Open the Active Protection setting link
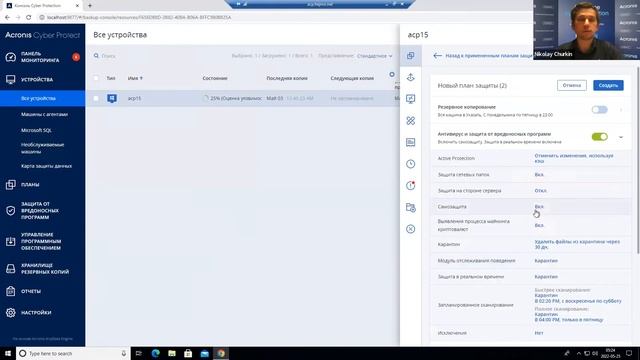 tap(574, 158)
